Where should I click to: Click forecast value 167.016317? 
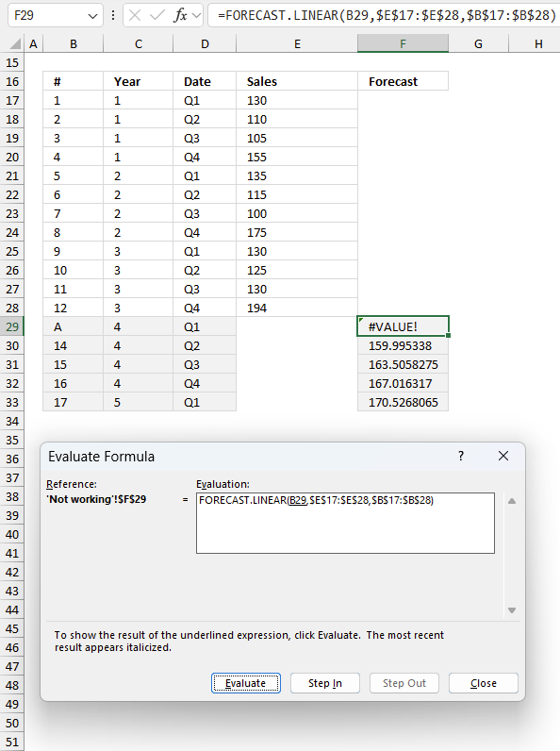(403, 384)
